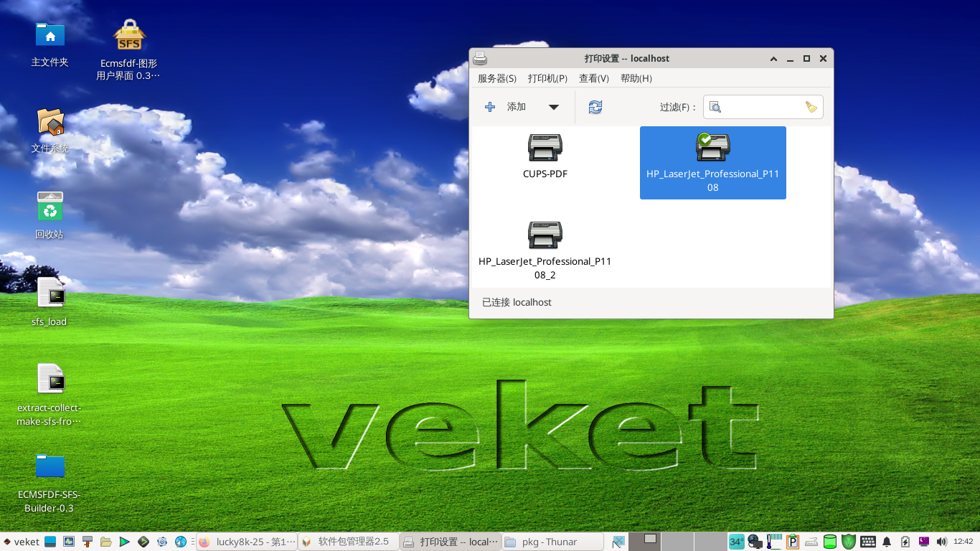980x551 pixels.
Task: Open the keyboard layout tray icon
Action: click(x=867, y=542)
